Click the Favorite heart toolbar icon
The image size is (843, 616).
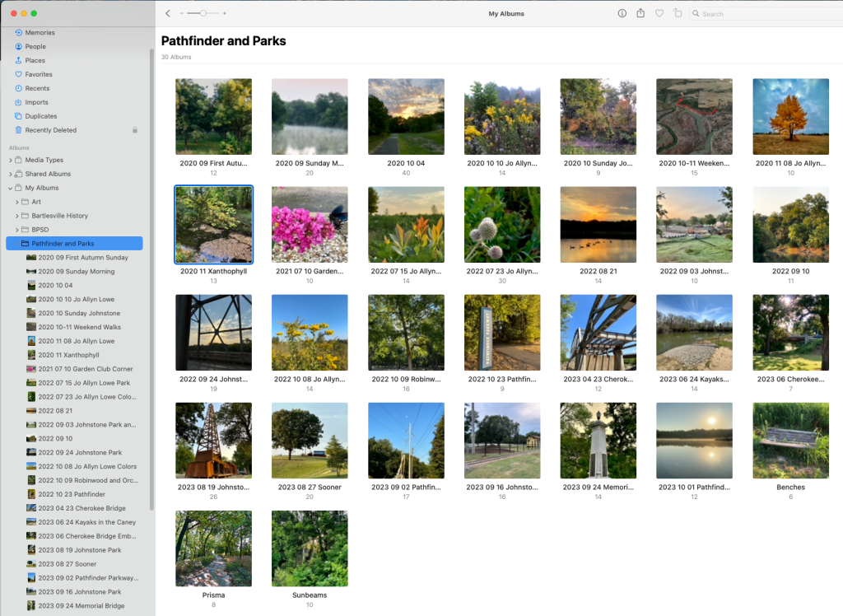tap(659, 13)
